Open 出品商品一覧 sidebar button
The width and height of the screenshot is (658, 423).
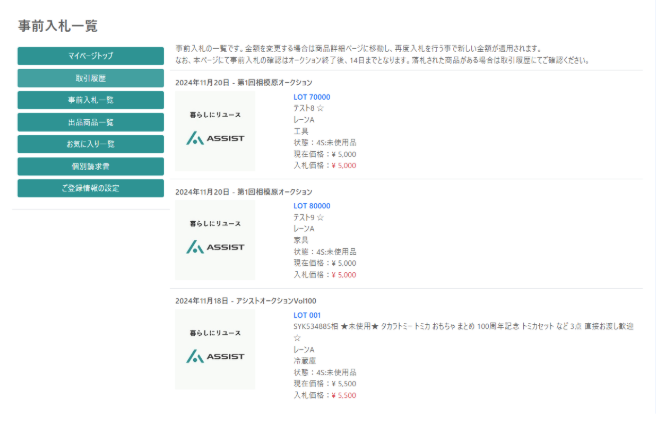tap(91, 122)
